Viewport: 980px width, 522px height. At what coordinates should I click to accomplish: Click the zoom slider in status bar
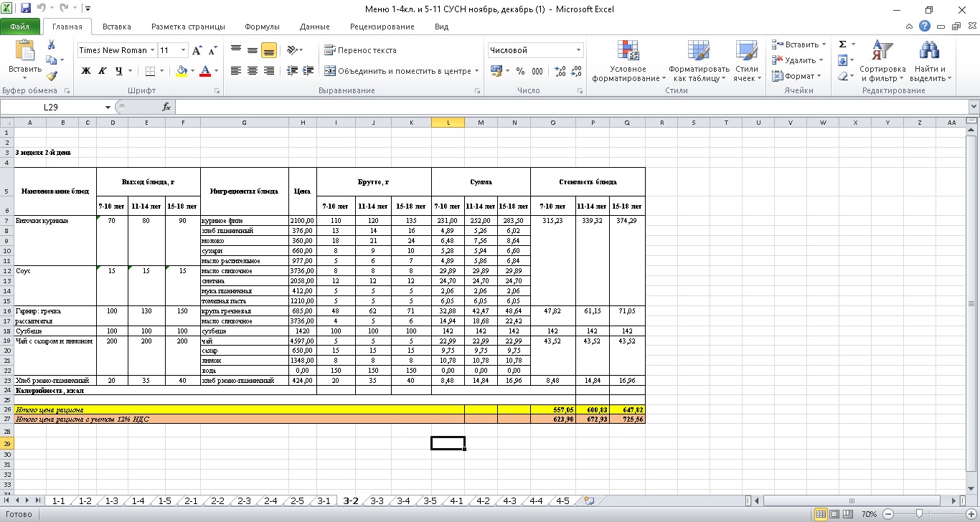920,514
